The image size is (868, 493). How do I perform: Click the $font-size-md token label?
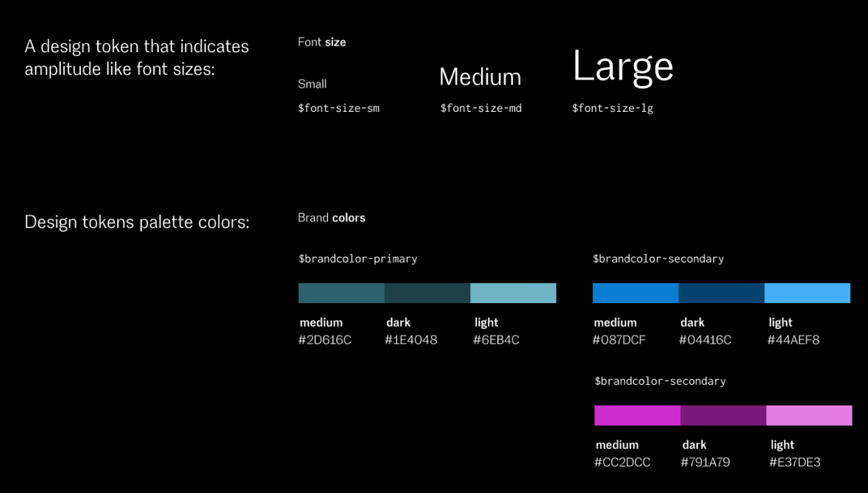coord(481,108)
